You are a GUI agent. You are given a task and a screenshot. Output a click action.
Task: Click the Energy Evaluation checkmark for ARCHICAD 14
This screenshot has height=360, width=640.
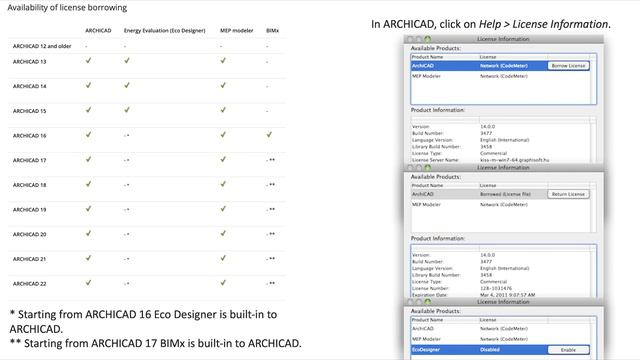(127, 85)
